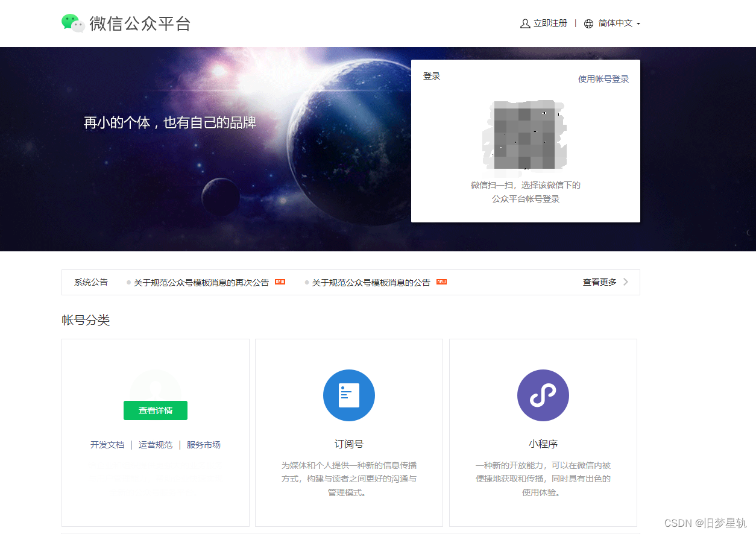The width and height of the screenshot is (756, 534).
Task: Open the 运营规范 link
Action: tap(156, 445)
